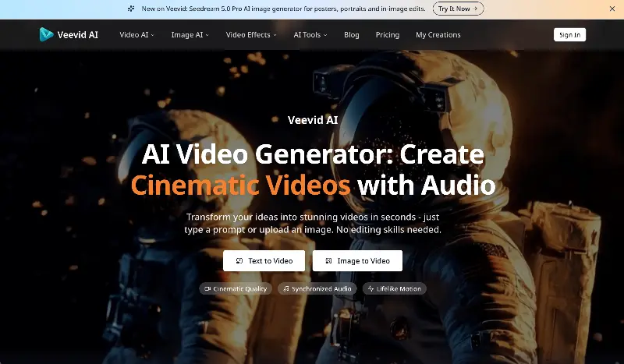Viewport: 624px width, 364px height.
Task: Click the Try It Now button
Action: (458, 9)
